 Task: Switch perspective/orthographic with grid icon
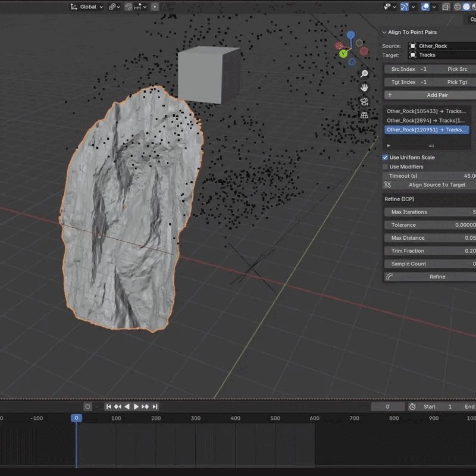click(364, 115)
